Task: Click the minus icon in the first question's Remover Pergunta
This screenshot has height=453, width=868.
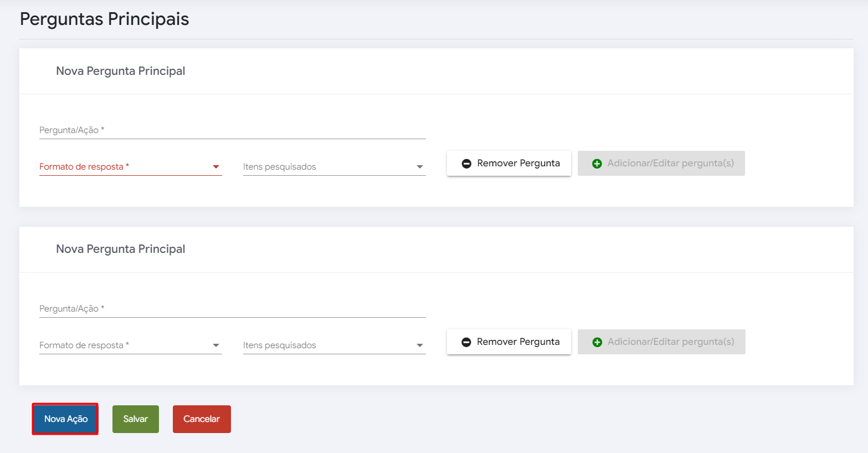Action: 466,164
